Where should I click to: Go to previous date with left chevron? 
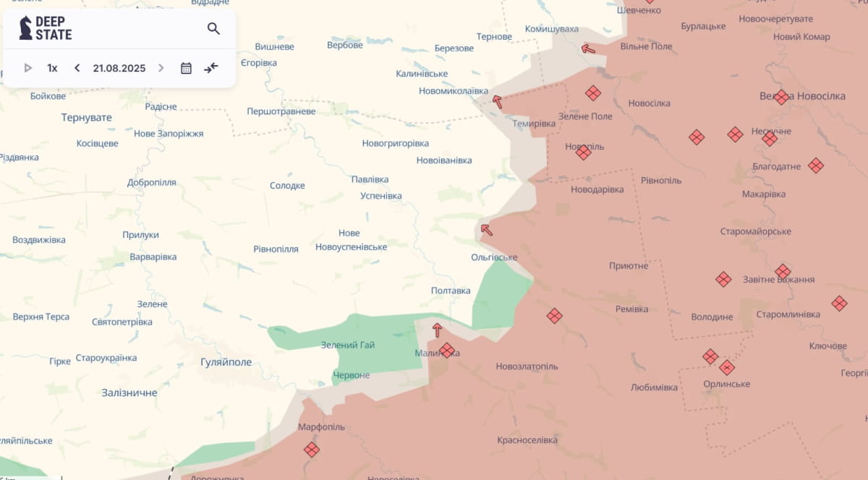[77, 68]
